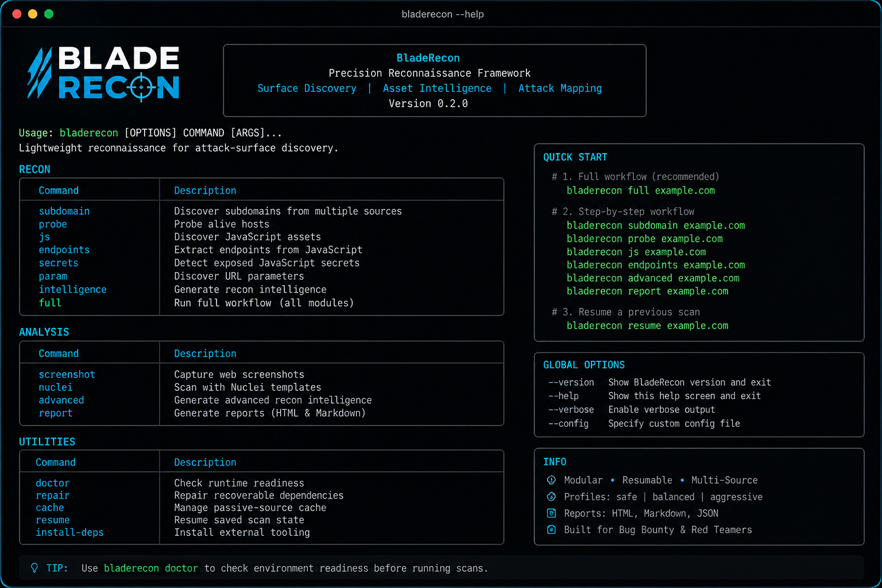Click 'Manage passive-source cache' description
This screenshot has height=588, width=882.
click(x=250, y=508)
